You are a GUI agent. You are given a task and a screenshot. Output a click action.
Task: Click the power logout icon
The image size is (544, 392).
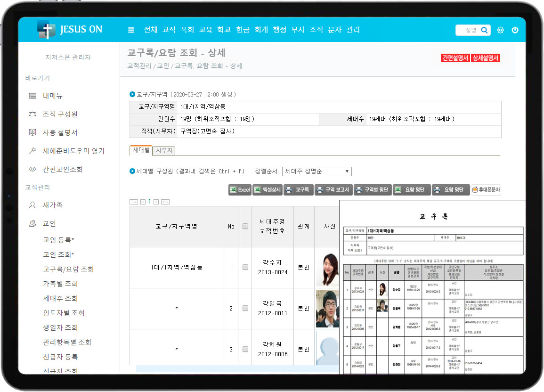(515, 30)
